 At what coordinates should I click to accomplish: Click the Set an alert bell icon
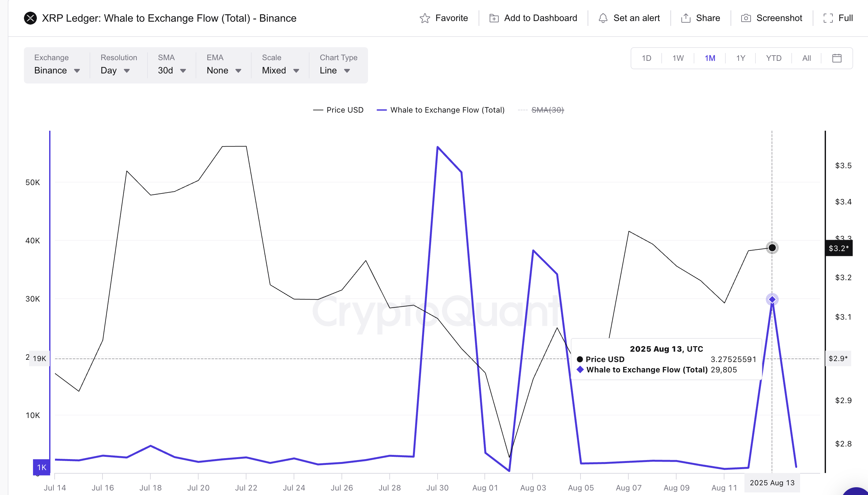(603, 18)
